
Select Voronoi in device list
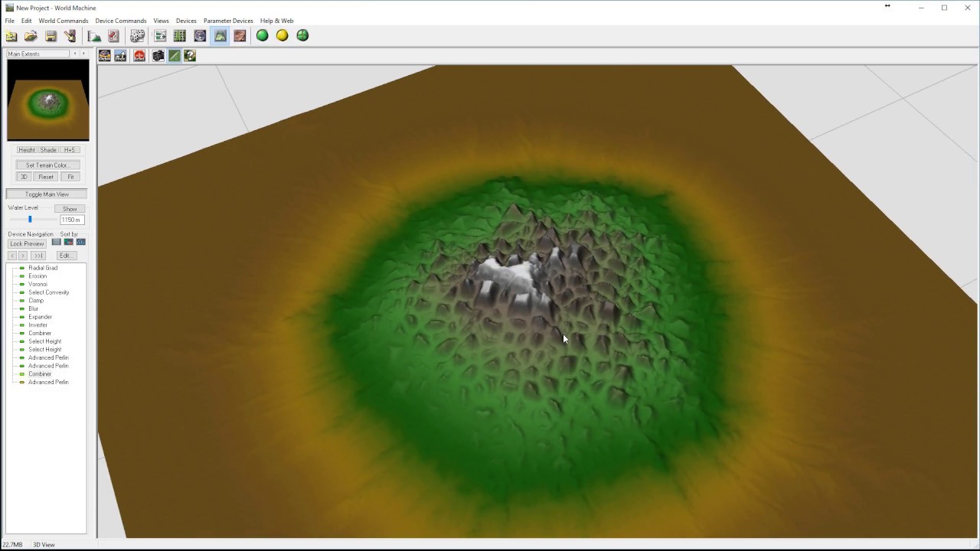[x=38, y=284]
